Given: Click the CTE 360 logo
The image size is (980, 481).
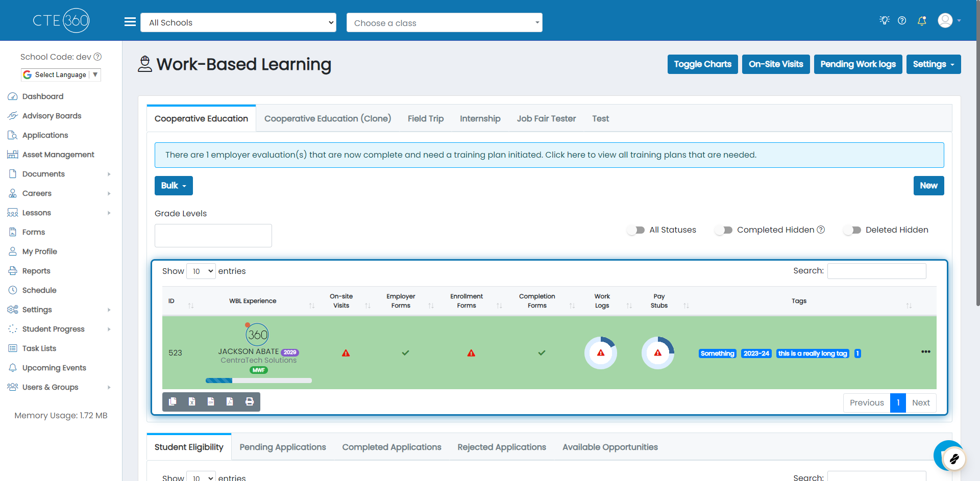Looking at the screenshot, I should coord(61,20).
